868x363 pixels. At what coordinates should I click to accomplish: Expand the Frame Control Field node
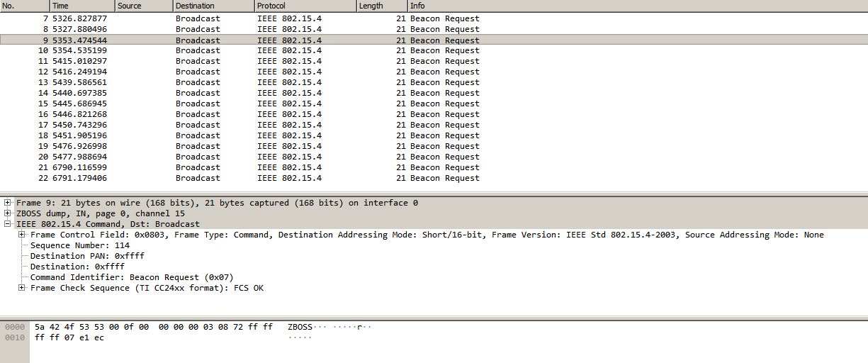pos(22,235)
